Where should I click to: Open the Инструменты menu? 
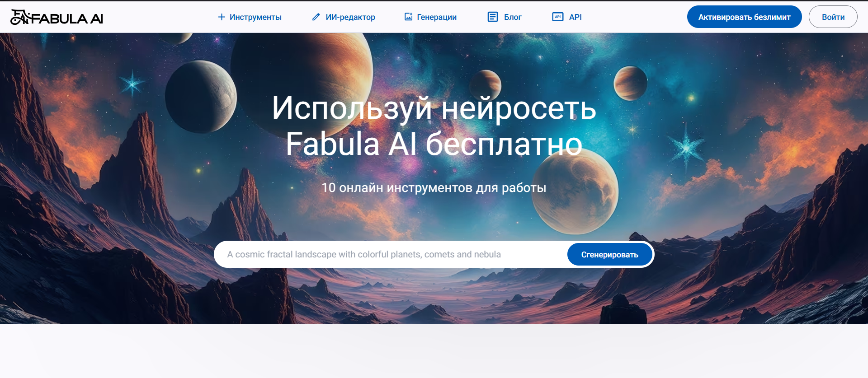click(x=255, y=17)
